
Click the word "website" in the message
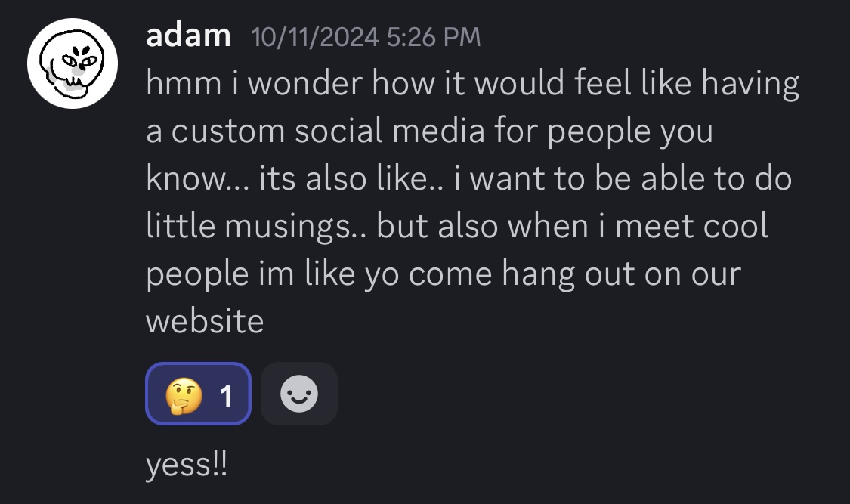[205, 321]
